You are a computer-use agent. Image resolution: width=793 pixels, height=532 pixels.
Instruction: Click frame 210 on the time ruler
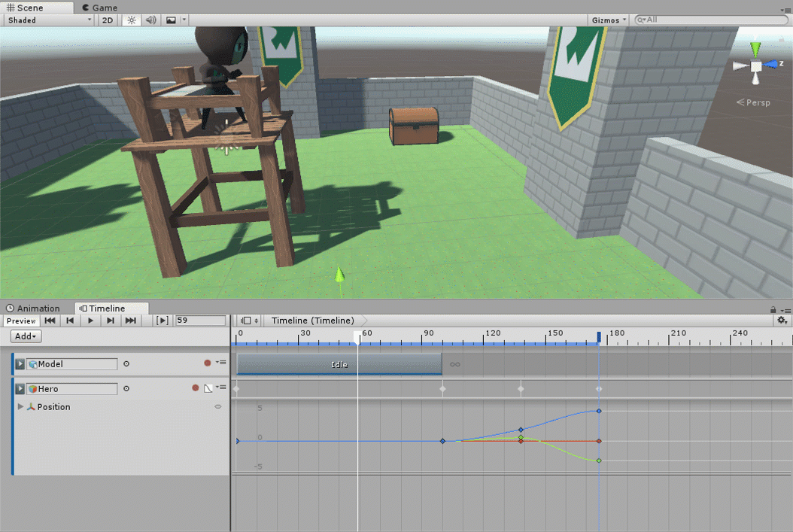pyautogui.click(x=669, y=337)
